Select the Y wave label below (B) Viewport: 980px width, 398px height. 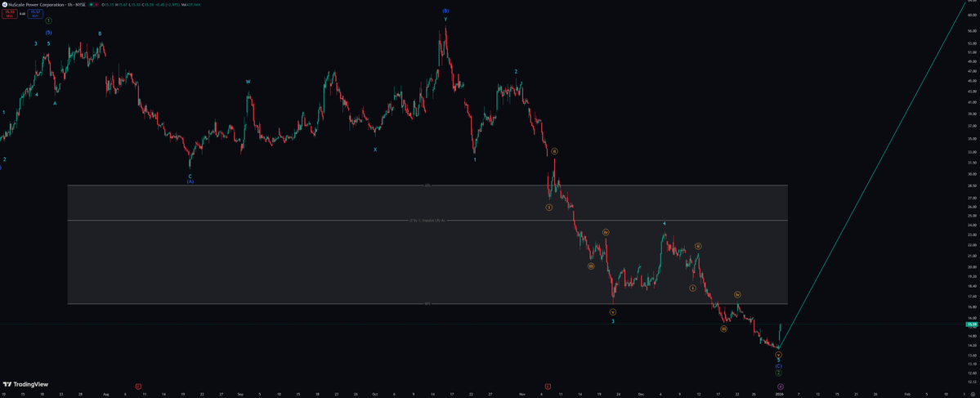coord(445,20)
